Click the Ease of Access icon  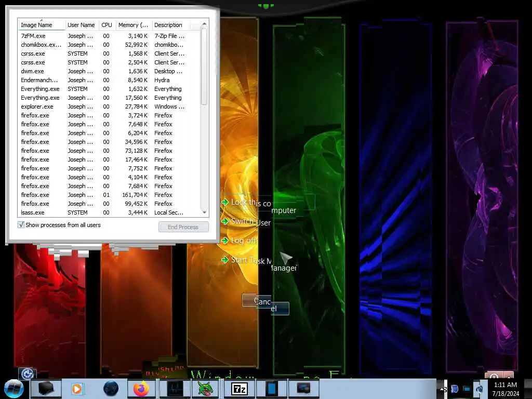(x=27, y=374)
